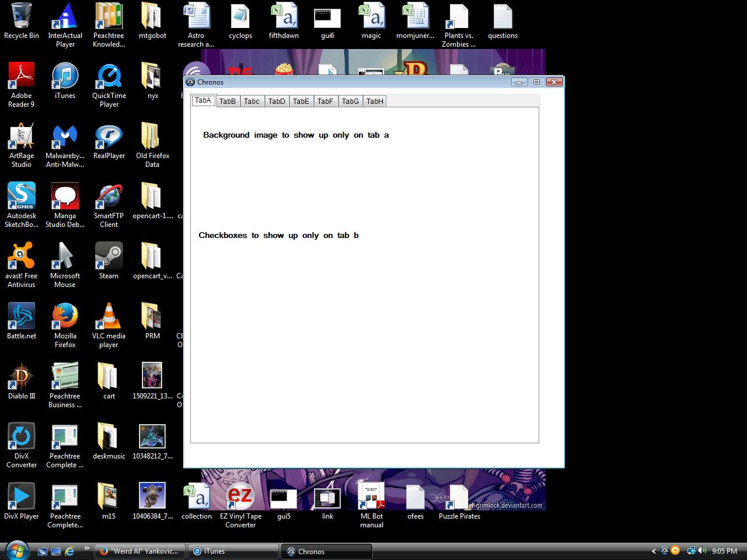Open the Steam desktop shortcut

coord(109,258)
